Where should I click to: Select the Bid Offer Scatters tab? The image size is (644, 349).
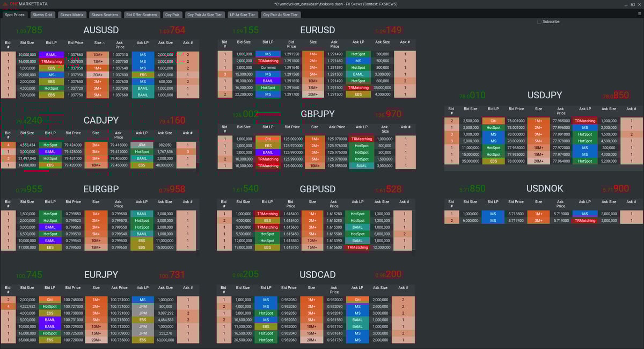pyautogui.click(x=142, y=14)
